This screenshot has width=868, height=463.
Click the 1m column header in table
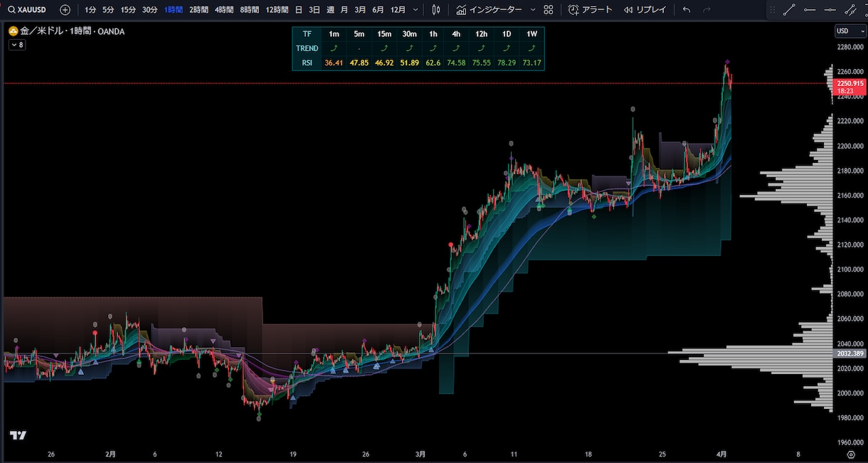(334, 34)
